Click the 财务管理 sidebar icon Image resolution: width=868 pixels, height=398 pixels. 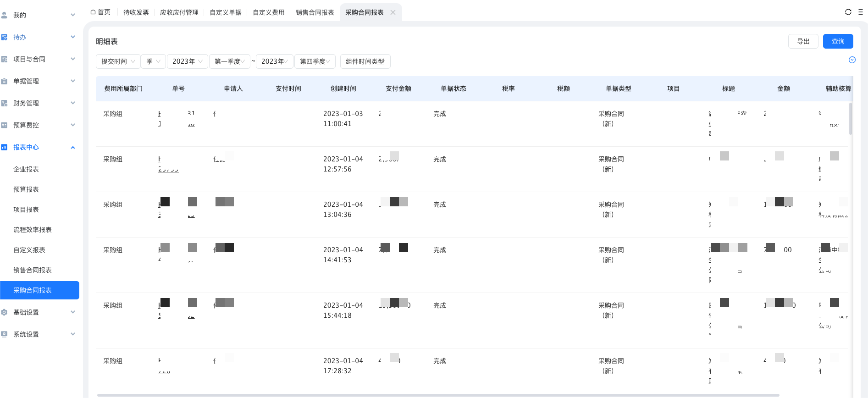[5, 103]
